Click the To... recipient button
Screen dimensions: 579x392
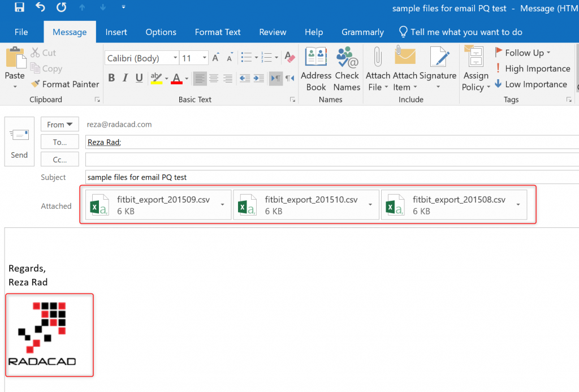click(x=59, y=143)
